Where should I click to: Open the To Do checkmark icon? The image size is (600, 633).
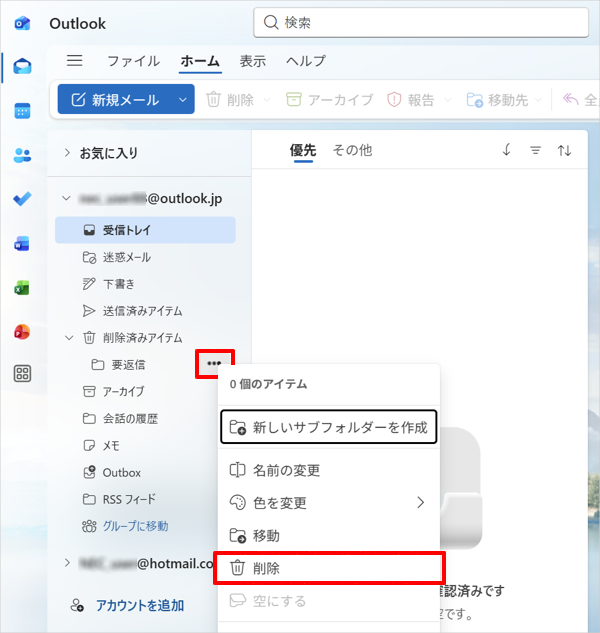[x=22, y=199]
